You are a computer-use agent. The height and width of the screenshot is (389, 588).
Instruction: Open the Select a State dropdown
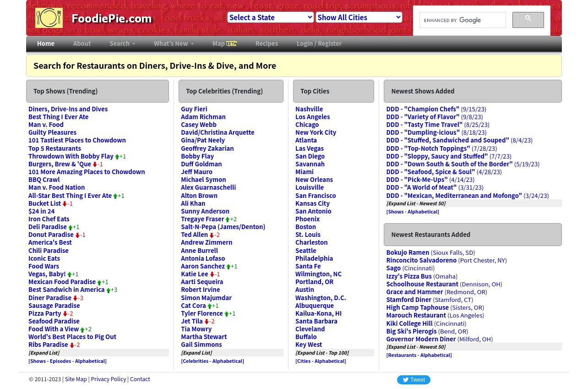pyautogui.click(x=271, y=17)
